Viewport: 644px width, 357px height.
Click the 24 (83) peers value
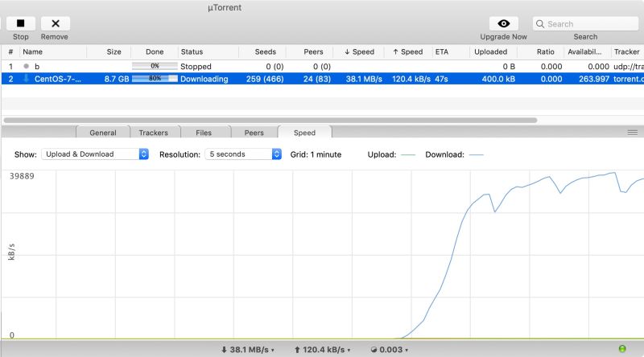point(317,79)
